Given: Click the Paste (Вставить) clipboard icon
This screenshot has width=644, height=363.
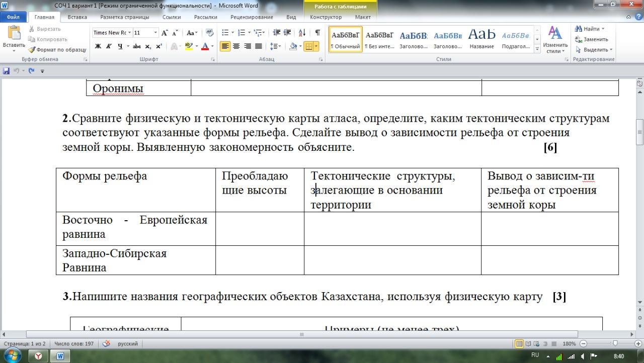Looking at the screenshot, I should 14,33.
